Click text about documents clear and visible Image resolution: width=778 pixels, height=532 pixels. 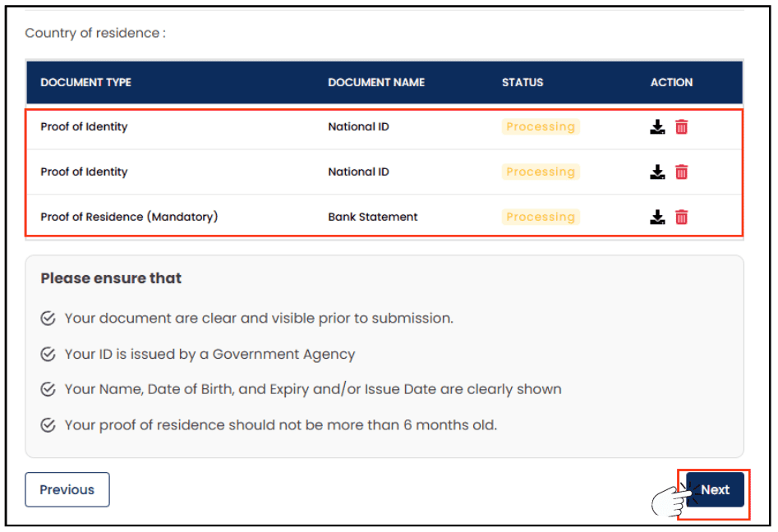click(x=259, y=319)
